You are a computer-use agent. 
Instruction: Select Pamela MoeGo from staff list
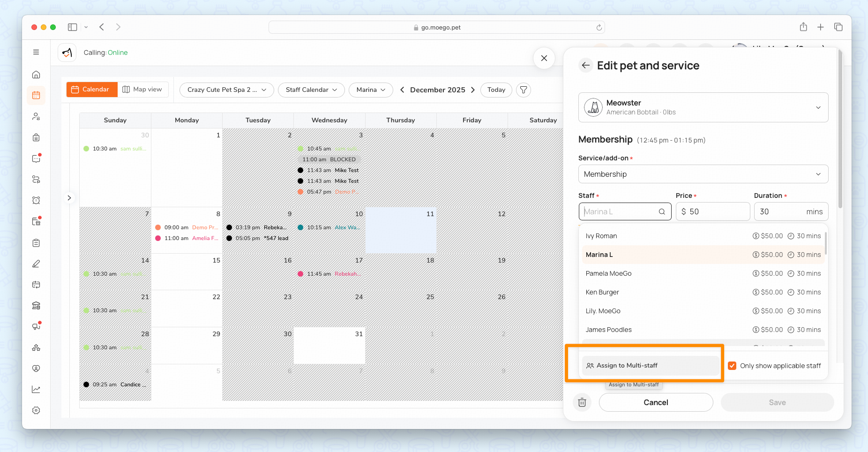[x=608, y=273]
